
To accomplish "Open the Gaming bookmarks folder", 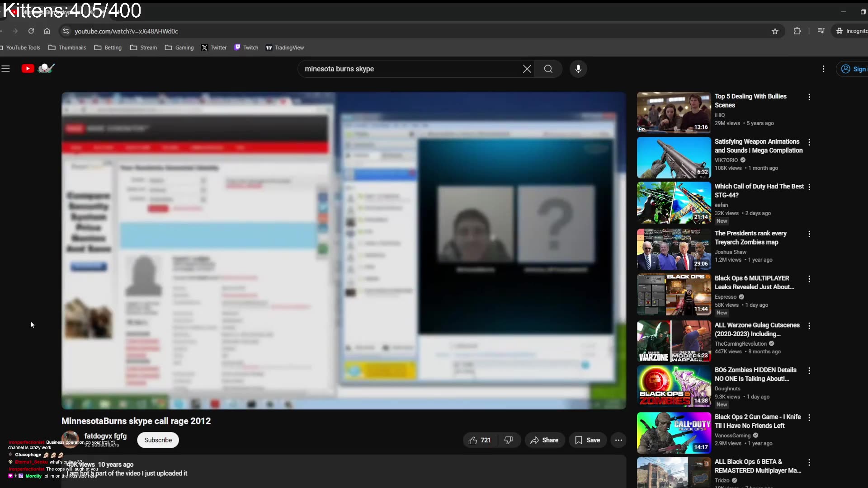I will (179, 47).
